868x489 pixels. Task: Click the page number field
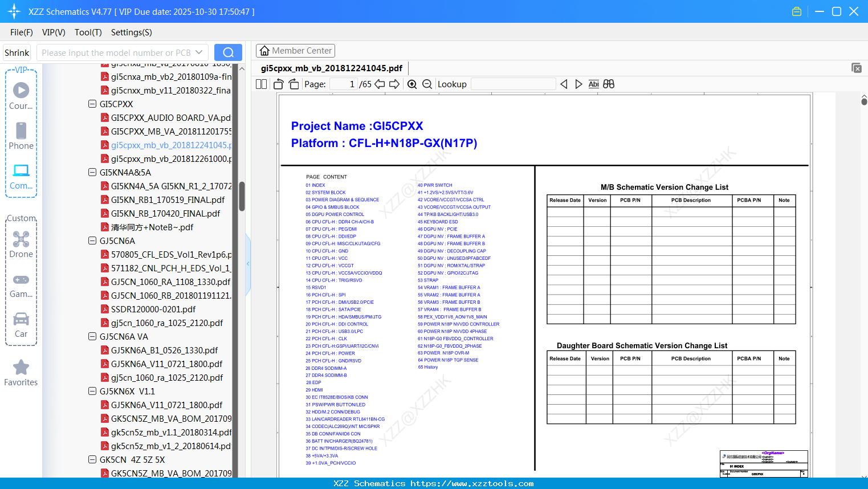tap(344, 84)
